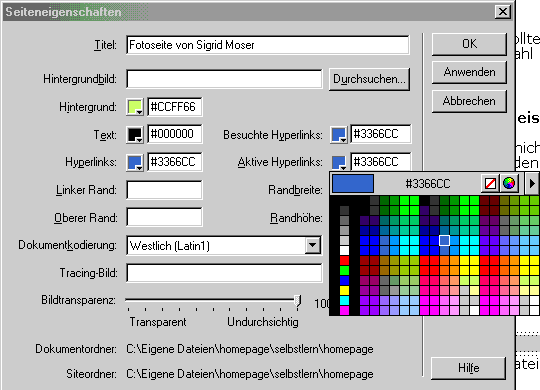Open the Hyperlinks color swatch dropdown
Viewport: 540px width, 390px height.
pyautogui.click(x=135, y=162)
